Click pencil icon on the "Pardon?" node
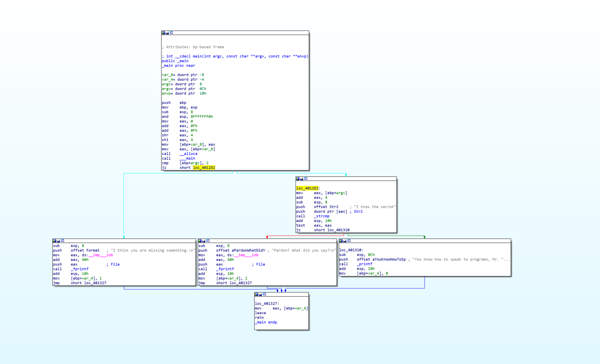 click(204, 241)
